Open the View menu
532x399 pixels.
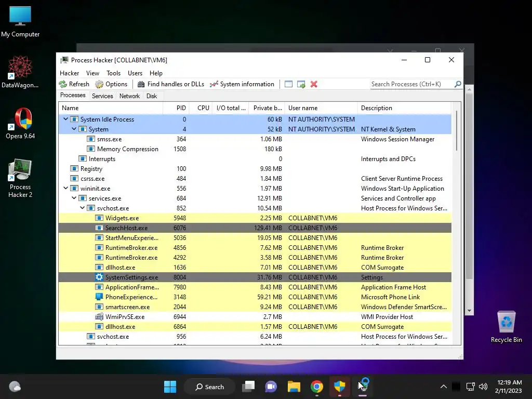point(92,73)
